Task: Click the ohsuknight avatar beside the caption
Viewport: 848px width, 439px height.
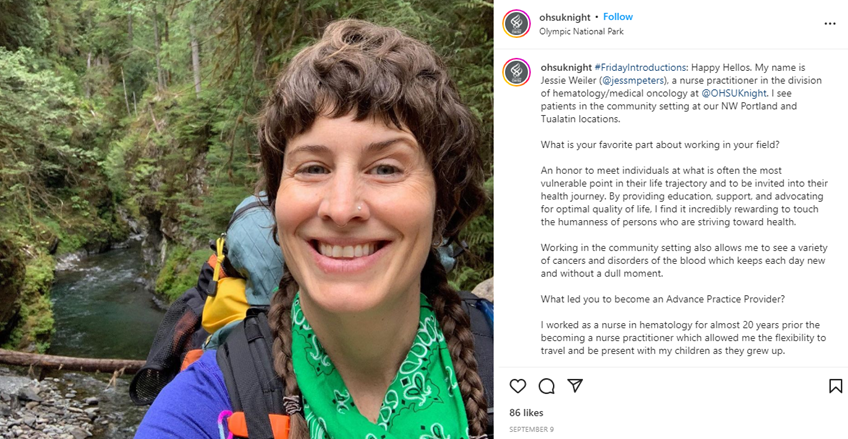Action: (x=516, y=73)
